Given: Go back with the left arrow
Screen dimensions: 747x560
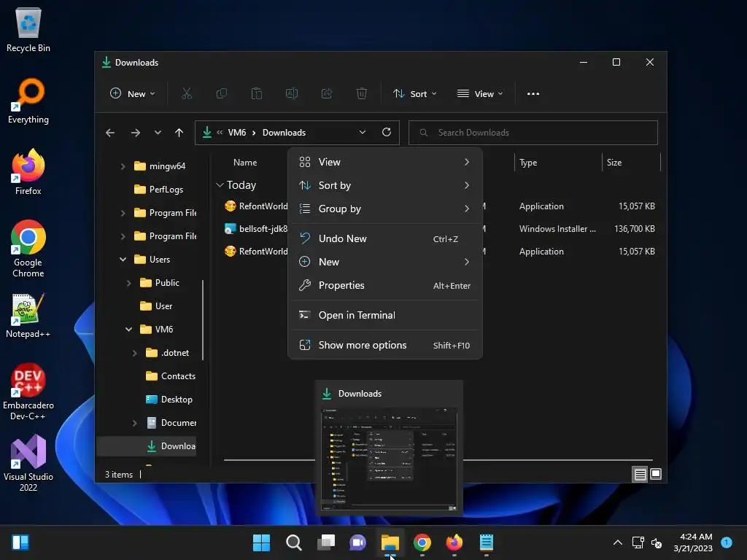Looking at the screenshot, I should point(110,133).
